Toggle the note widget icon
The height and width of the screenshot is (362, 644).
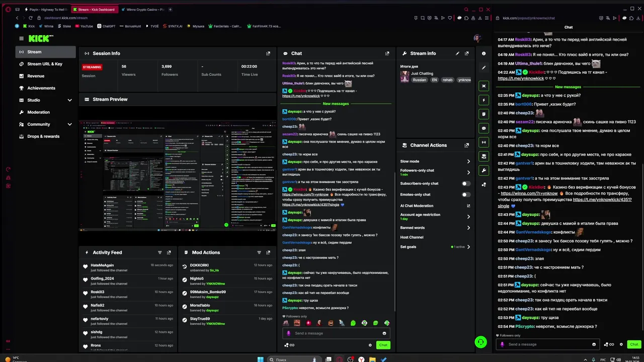[484, 114]
